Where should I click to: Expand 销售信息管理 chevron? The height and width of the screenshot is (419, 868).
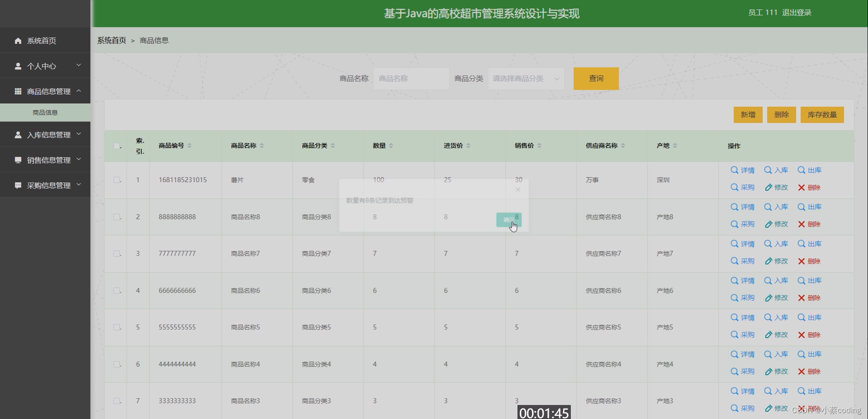[x=79, y=160]
